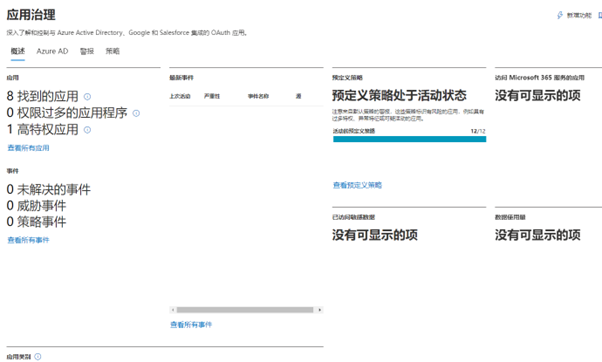
Task: Click the scrollbar right arrow
Action: coord(319,310)
